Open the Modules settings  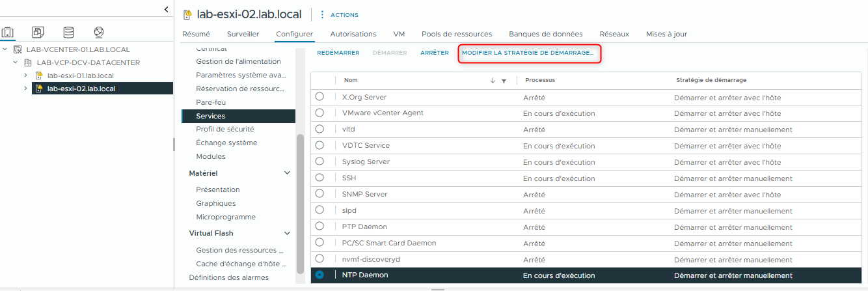211,156
